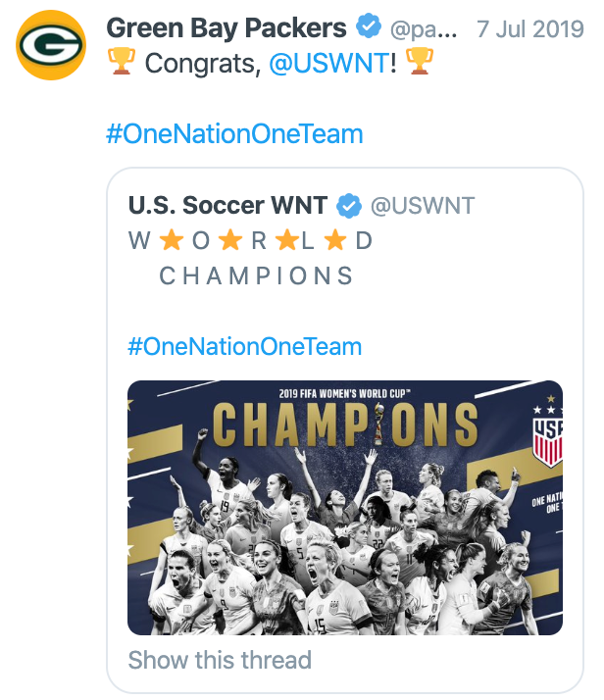Click the Green Bay Packers profile avatar
The image size is (604, 700).
click(51, 45)
